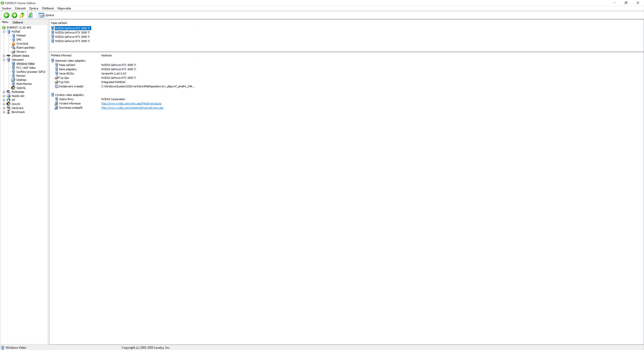Select Senzory in the sidebar tree

[x=21, y=52]
